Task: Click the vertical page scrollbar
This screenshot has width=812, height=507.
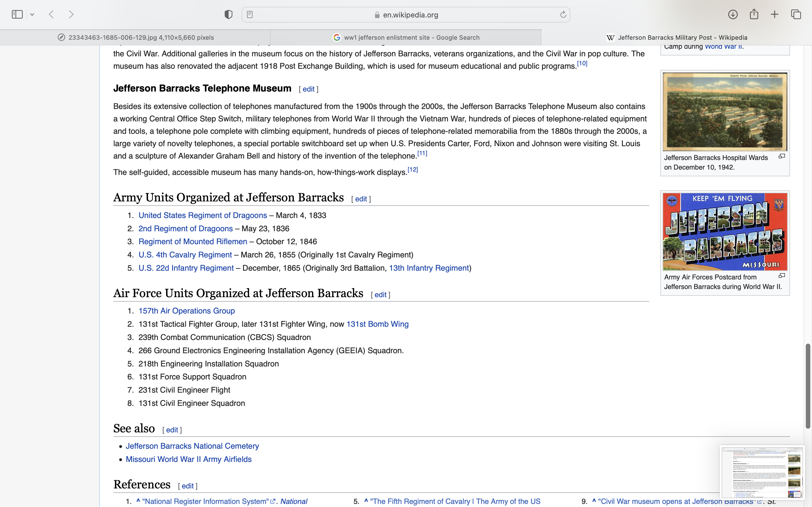Action: coord(808,386)
